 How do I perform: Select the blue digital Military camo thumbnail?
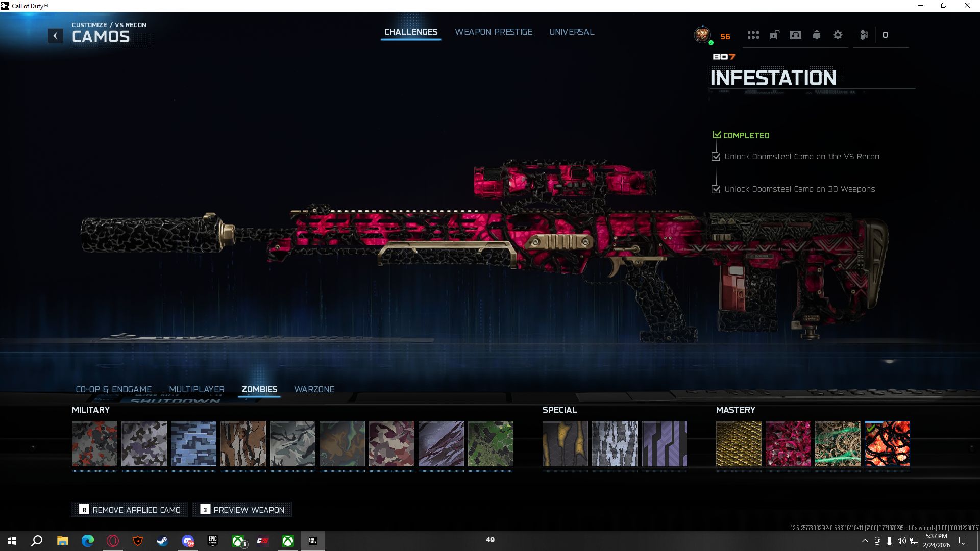[193, 443]
